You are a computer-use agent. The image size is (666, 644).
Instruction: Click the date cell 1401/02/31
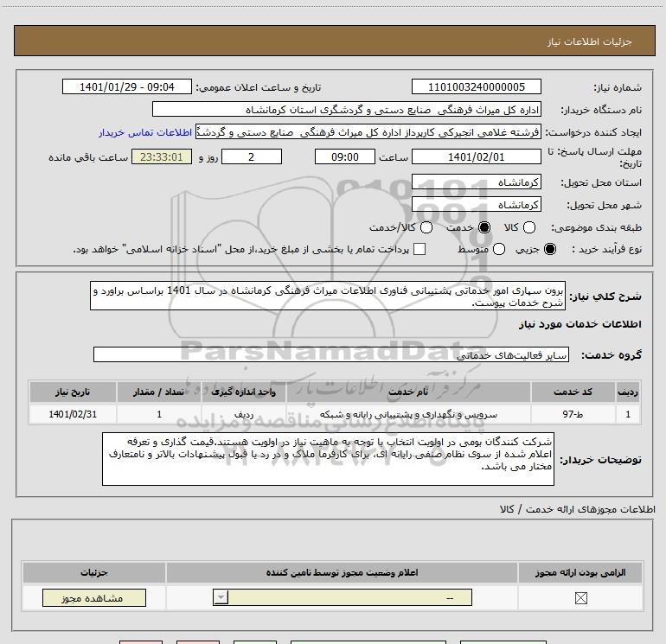73,414
